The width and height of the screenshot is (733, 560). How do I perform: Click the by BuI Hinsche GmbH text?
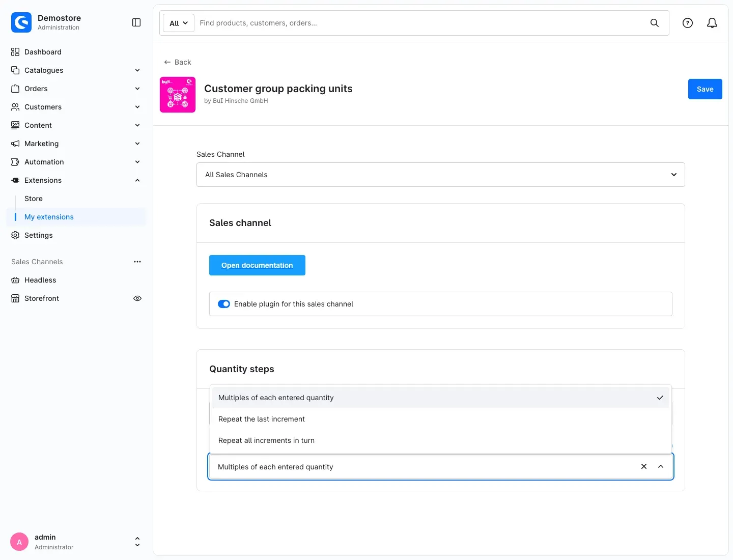236,101
